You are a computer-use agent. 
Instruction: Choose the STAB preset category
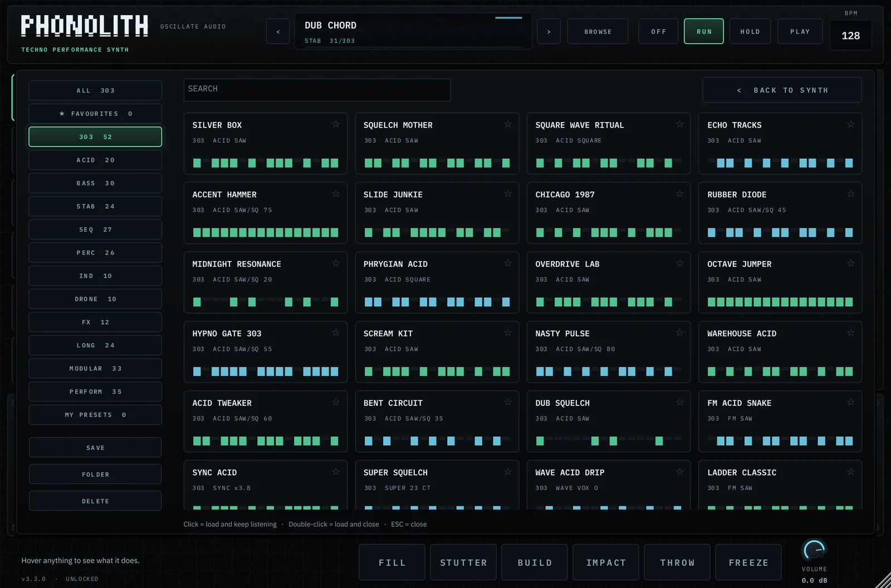[x=95, y=206]
